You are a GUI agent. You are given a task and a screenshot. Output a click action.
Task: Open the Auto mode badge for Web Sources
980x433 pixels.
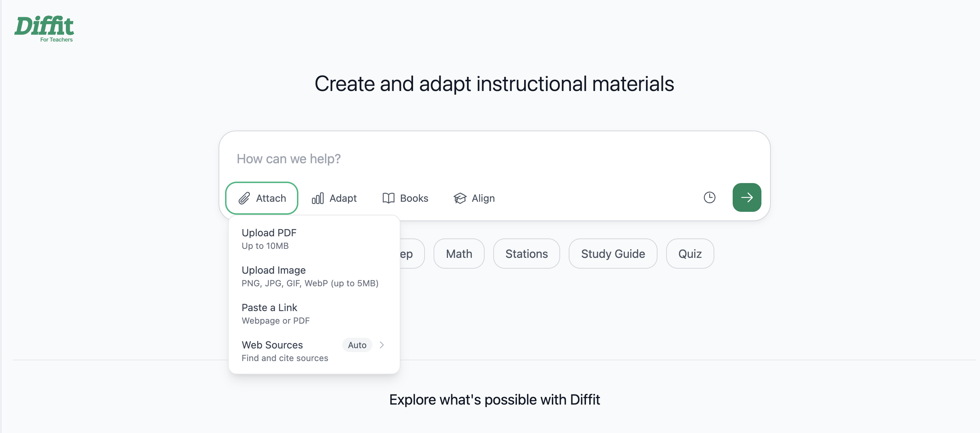tap(357, 345)
